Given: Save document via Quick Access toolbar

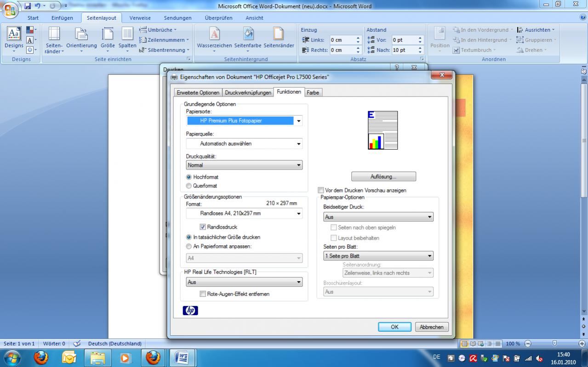Looking at the screenshot, I should coord(28,6).
